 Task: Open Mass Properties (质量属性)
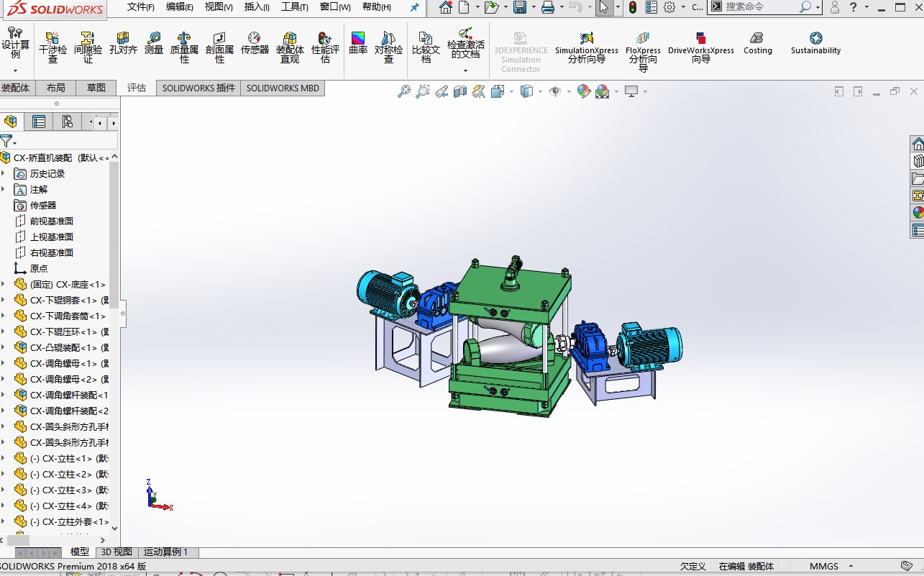(184, 47)
